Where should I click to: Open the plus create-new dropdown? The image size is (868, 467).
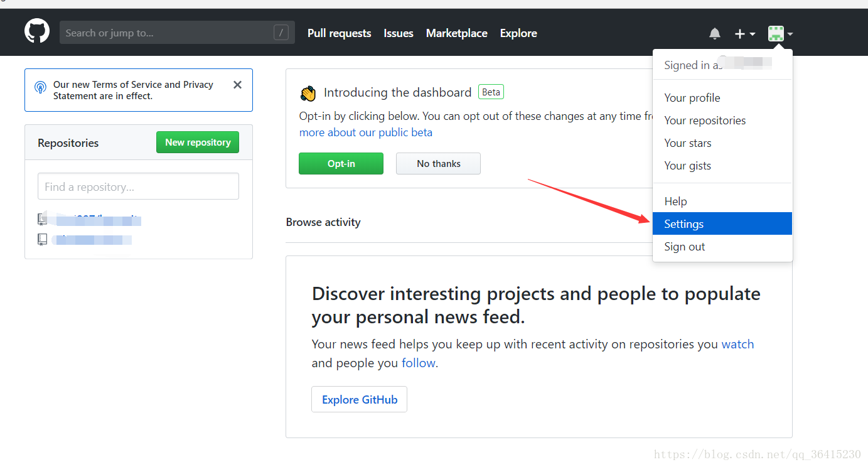(744, 34)
